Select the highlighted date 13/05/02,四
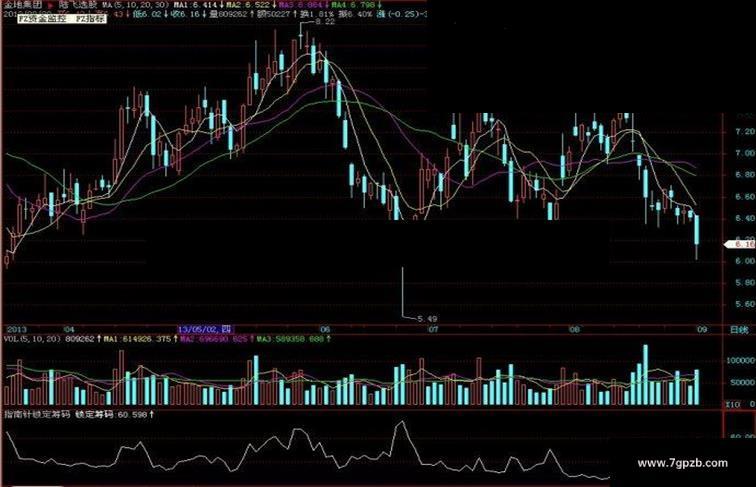The height and width of the screenshot is (487, 756). (x=205, y=329)
